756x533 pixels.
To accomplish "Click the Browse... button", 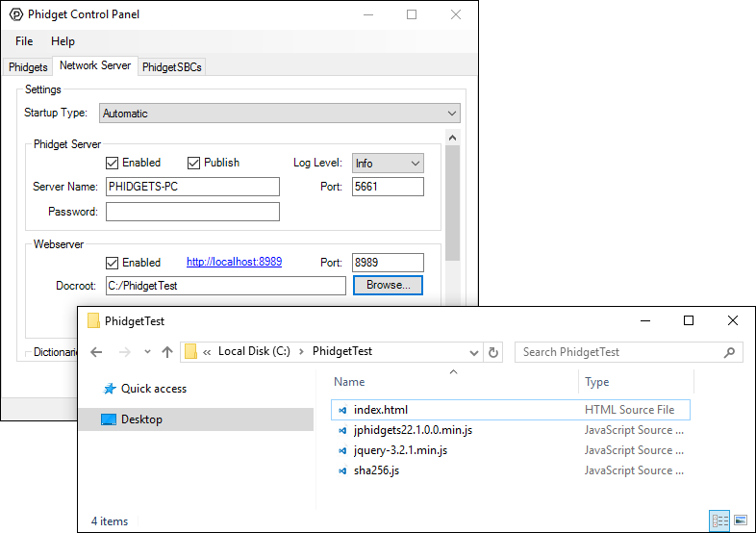I will coord(389,285).
